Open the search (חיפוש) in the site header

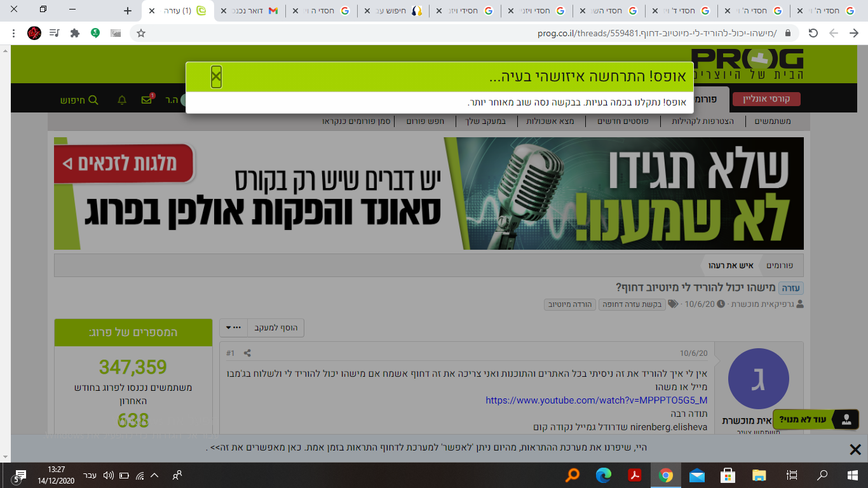point(79,100)
